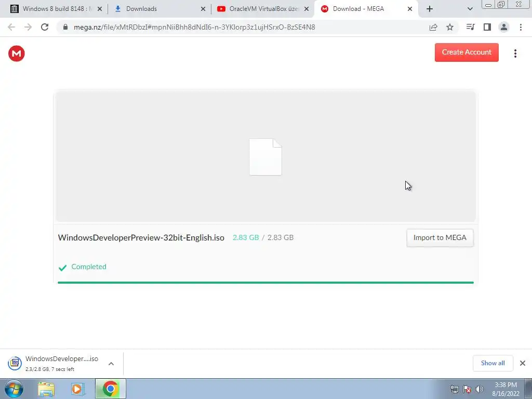
Task: Open the Chrome profile avatar
Action: pyautogui.click(x=504, y=27)
